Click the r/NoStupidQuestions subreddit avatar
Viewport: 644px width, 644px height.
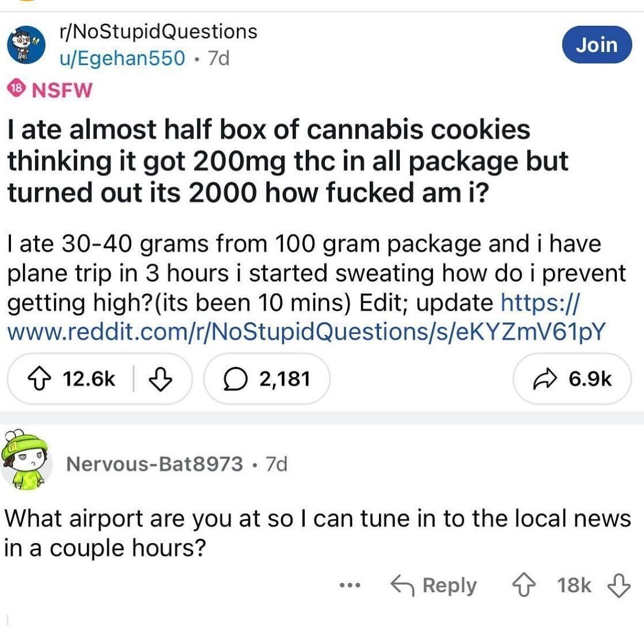coord(26,44)
